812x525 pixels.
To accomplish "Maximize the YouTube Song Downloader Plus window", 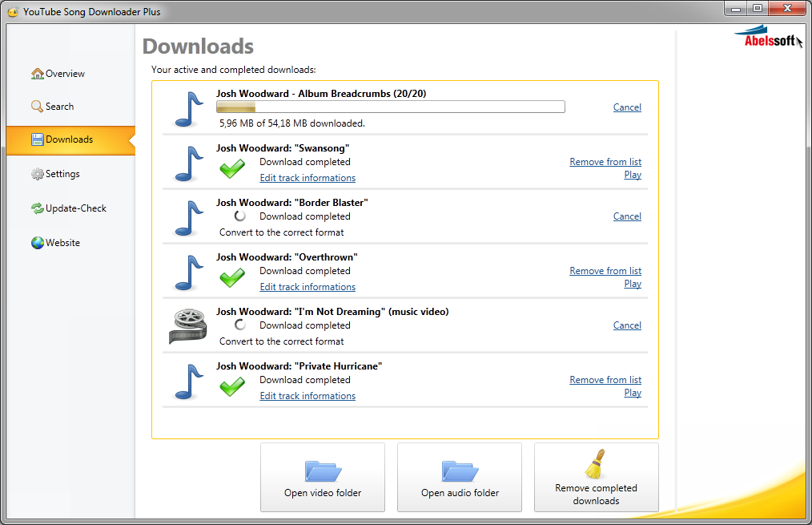I will click(x=758, y=9).
